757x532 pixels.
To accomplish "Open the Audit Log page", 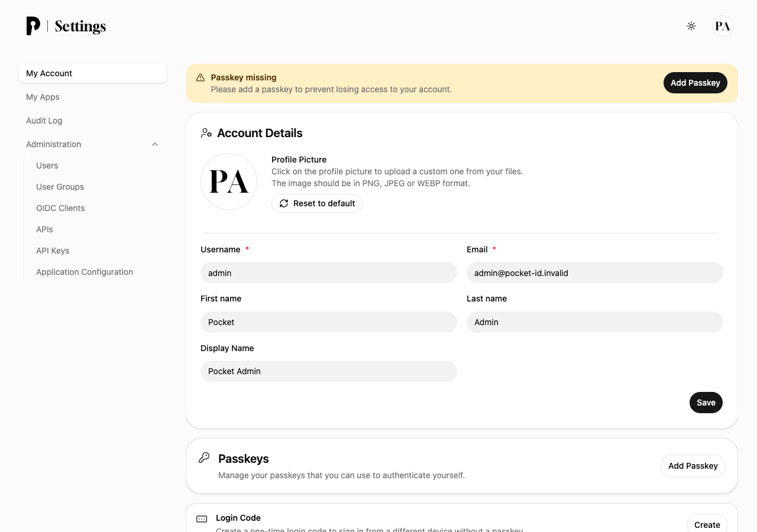I will pos(93,121).
